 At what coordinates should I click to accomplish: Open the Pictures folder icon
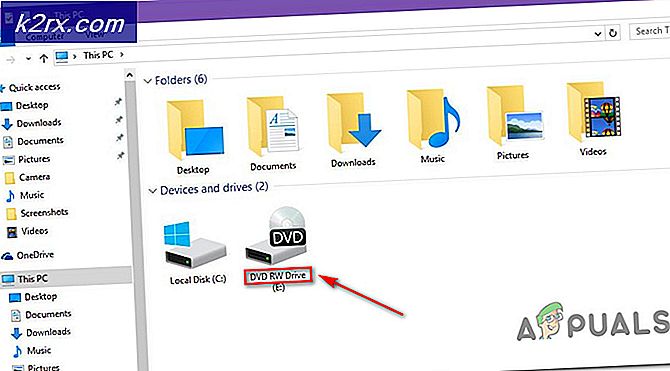coord(514,123)
